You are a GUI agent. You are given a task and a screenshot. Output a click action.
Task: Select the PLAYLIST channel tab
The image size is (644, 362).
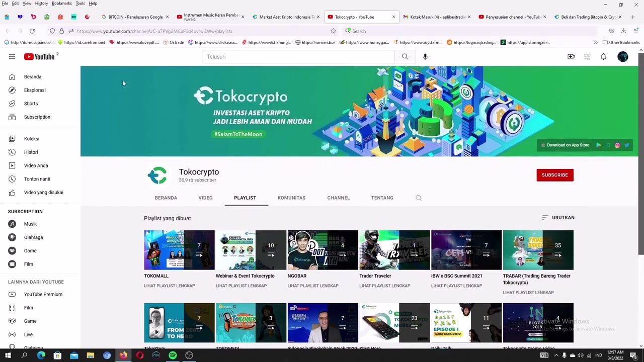(245, 198)
